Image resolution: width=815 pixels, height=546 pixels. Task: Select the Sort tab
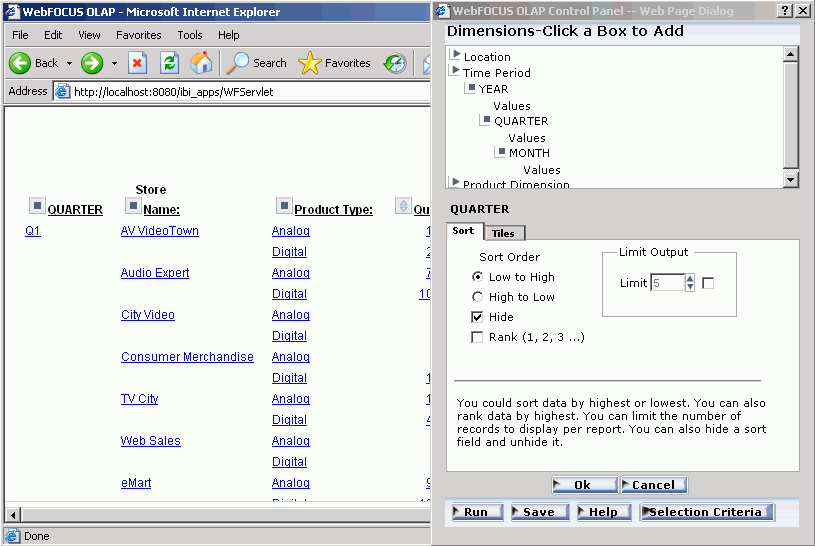coord(463,231)
